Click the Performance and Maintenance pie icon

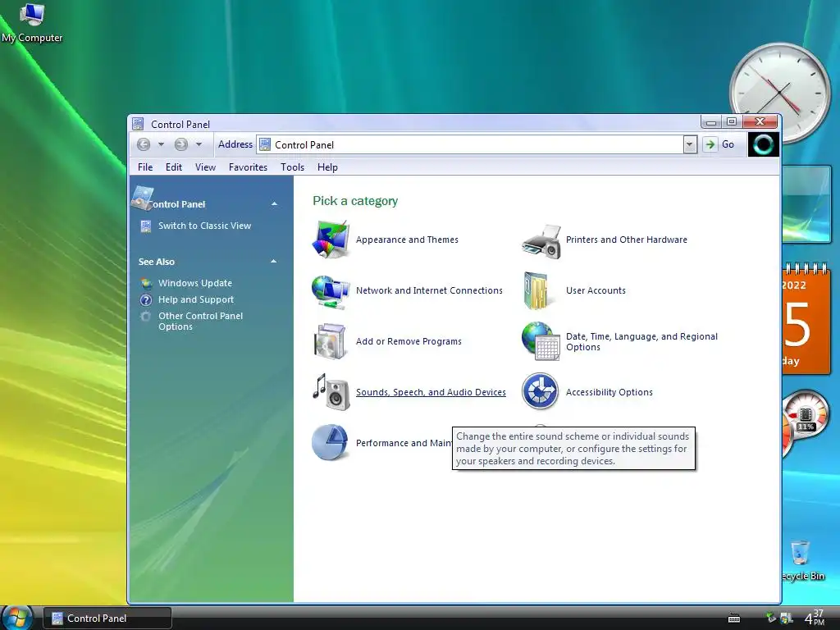tap(330, 442)
